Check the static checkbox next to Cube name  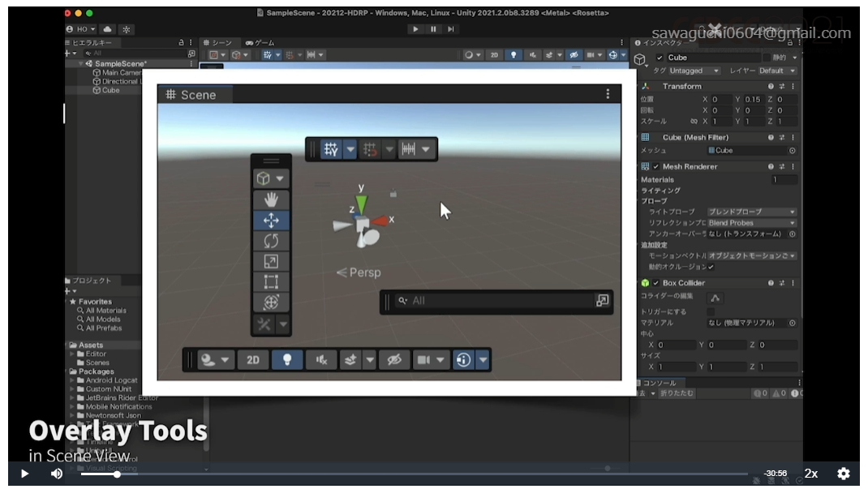767,58
